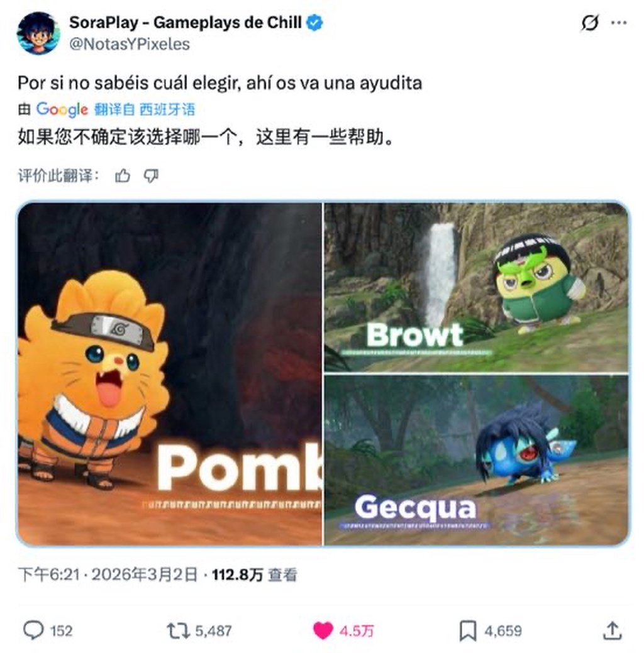This screenshot has width=644, height=653.
Task: Open SoraPlay - Gameplays de Chill name
Action: 186,23
